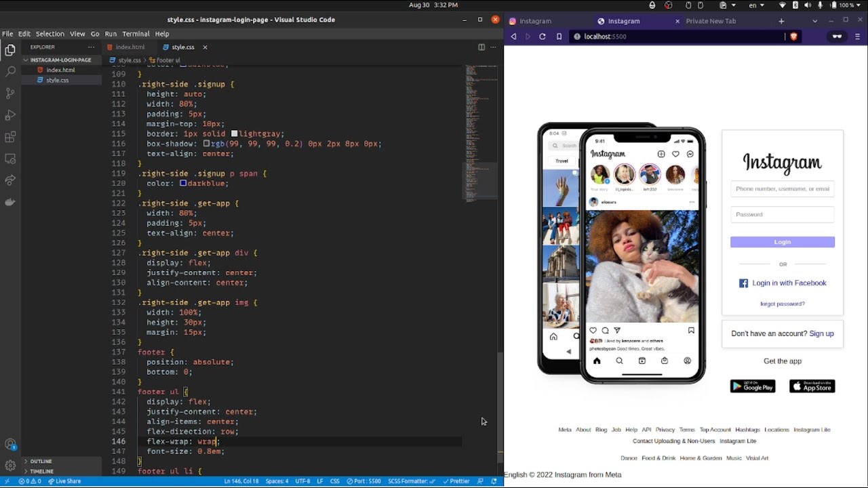868x488 pixels.
Task: Reload the localhost page in browser
Action: pos(542,37)
